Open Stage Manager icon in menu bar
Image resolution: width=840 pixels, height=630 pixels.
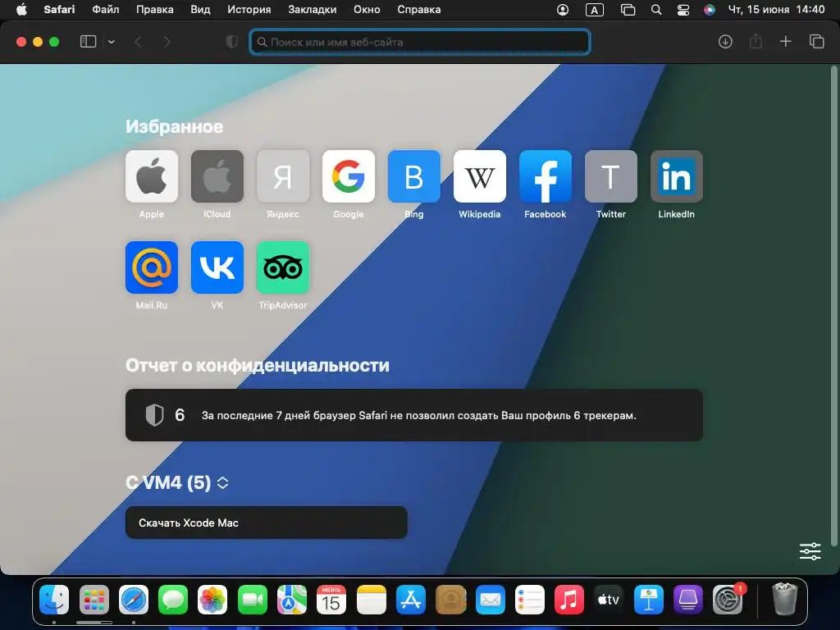coord(628,10)
